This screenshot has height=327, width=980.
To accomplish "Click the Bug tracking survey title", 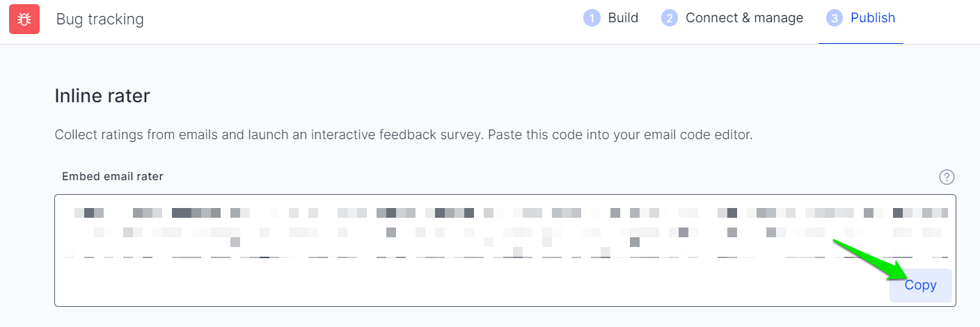I will click(x=100, y=19).
